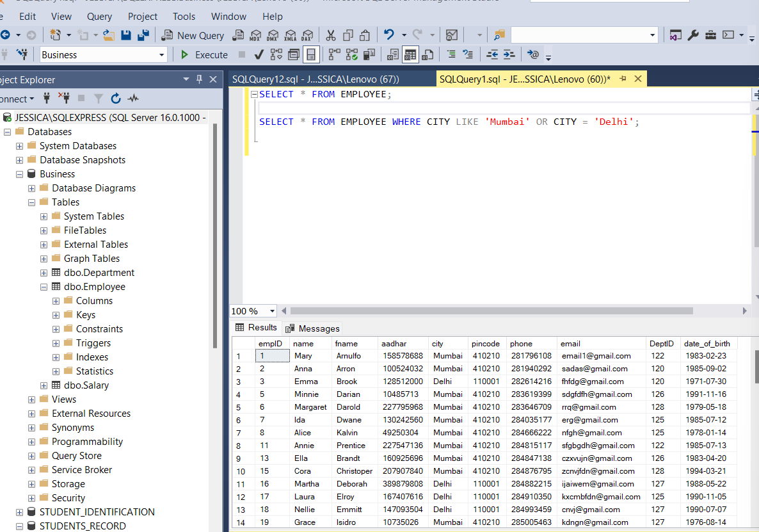This screenshot has height=532, width=759.
Task: Toggle SQLCMD Mode on the toolbar
Action: 533,54
